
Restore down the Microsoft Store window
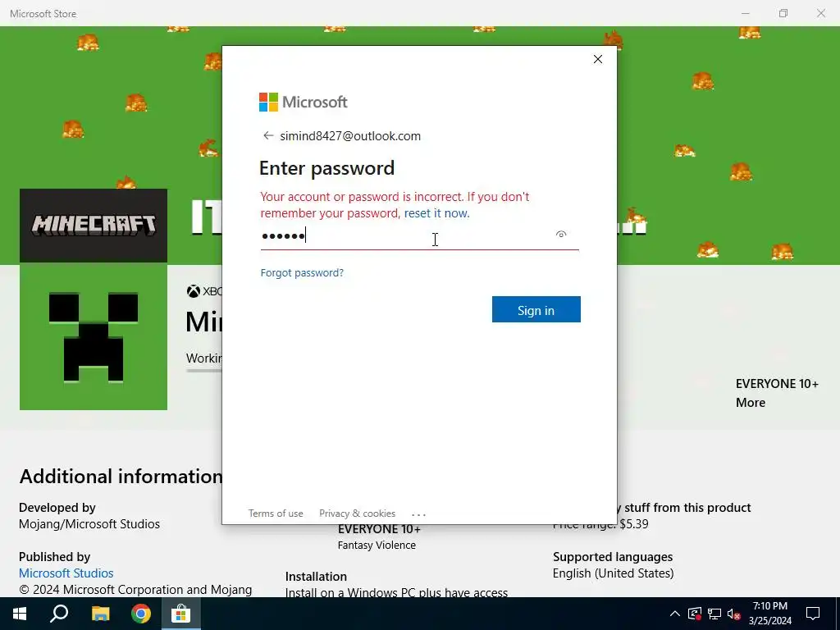783,13
